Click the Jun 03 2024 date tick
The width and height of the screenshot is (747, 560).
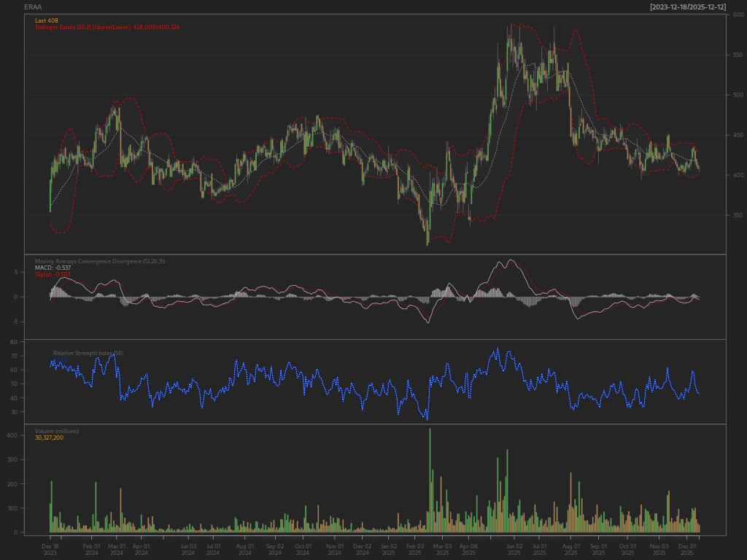pyautogui.click(x=188, y=550)
